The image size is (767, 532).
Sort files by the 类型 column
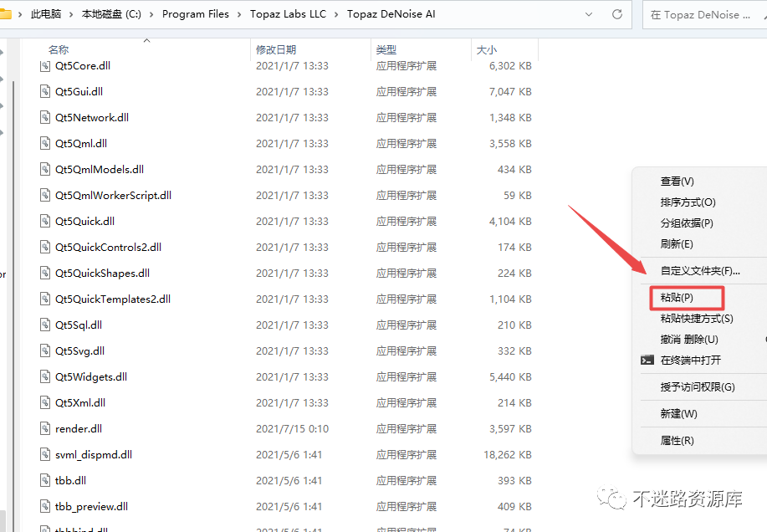(x=386, y=50)
